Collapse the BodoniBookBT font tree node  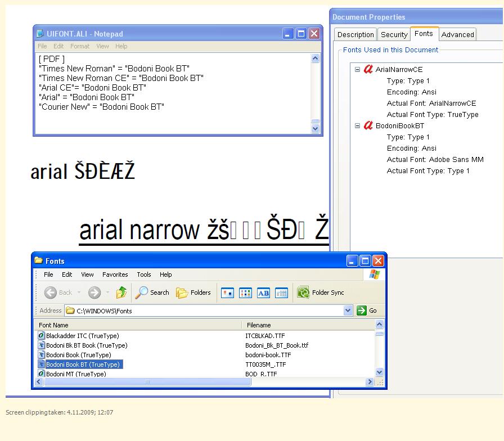pos(357,125)
